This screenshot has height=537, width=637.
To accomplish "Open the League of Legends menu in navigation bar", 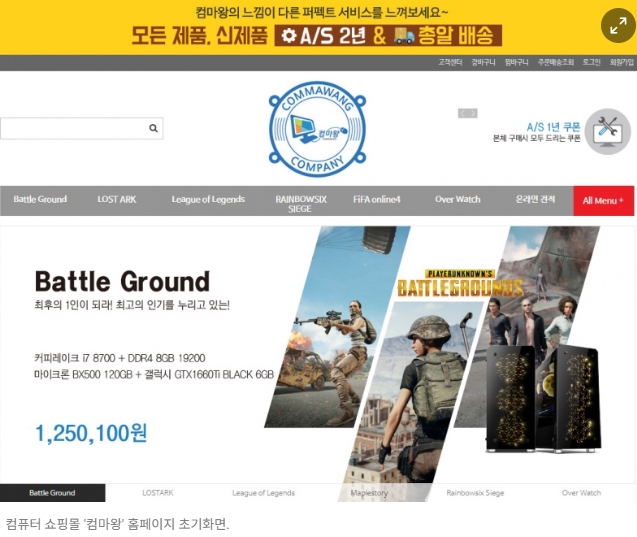I will [x=208, y=199].
